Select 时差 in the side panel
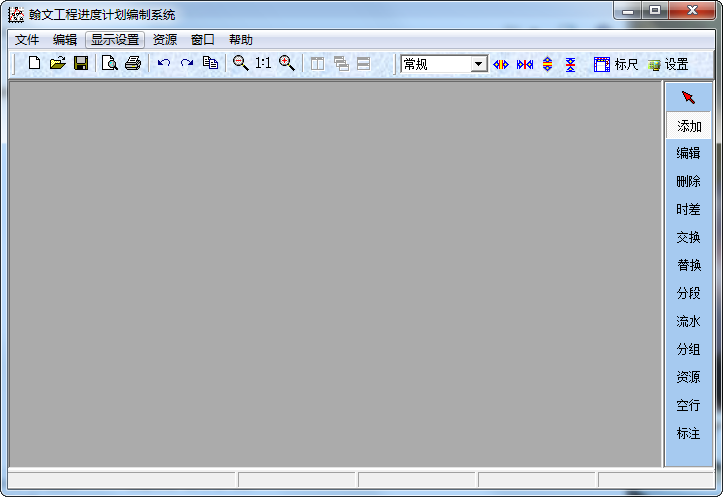The height and width of the screenshot is (497, 723). 688,209
